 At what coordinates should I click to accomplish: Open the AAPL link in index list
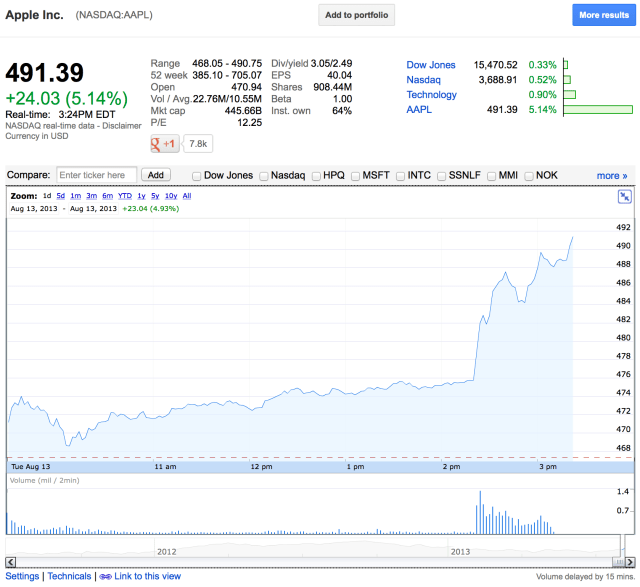tap(419, 110)
